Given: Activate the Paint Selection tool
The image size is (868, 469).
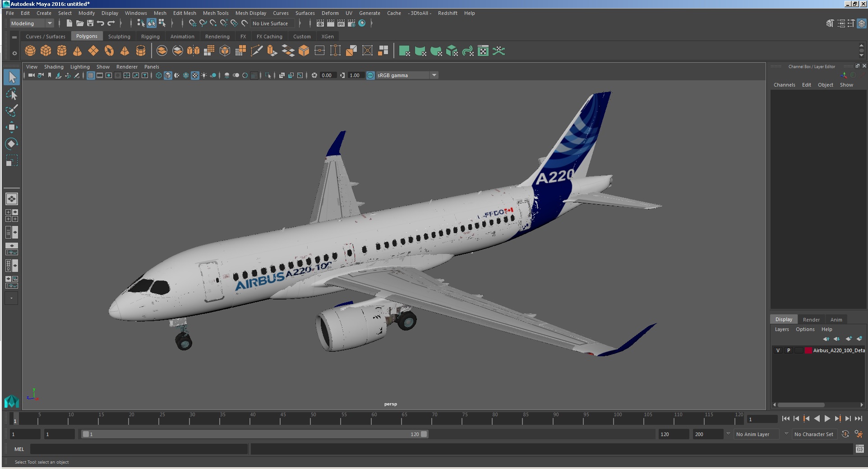Looking at the screenshot, I should click(x=12, y=110).
